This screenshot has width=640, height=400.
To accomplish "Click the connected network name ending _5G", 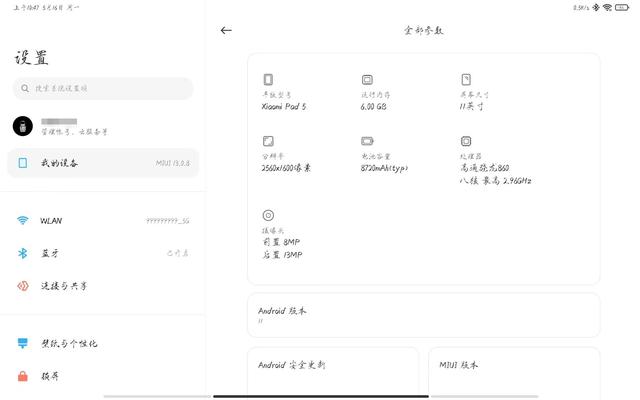I will tap(168, 221).
